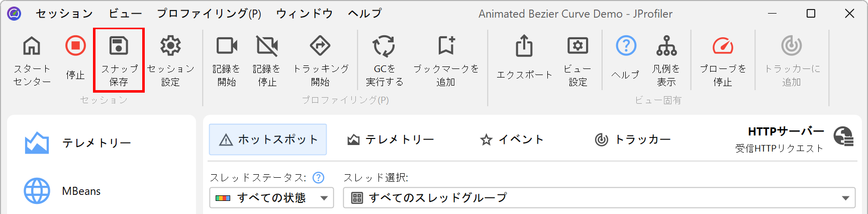Start tracking via トラッキング開始 icon
The width and height of the screenshot is (868, 214).
[320, 46]
